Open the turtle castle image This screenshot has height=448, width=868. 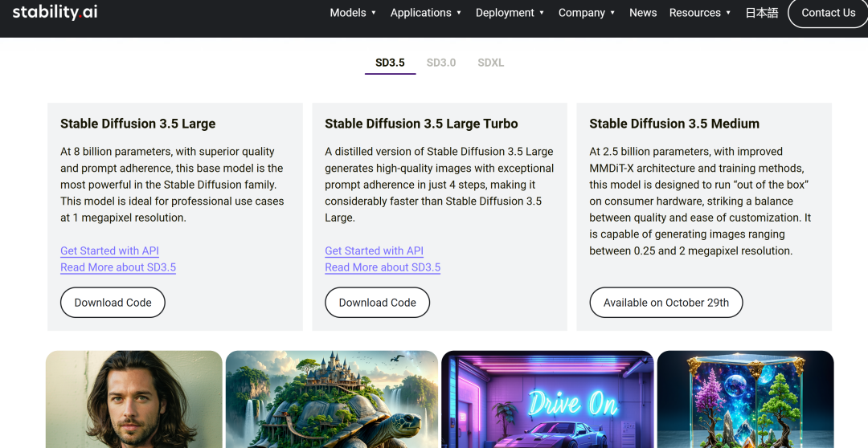(332, 399)
